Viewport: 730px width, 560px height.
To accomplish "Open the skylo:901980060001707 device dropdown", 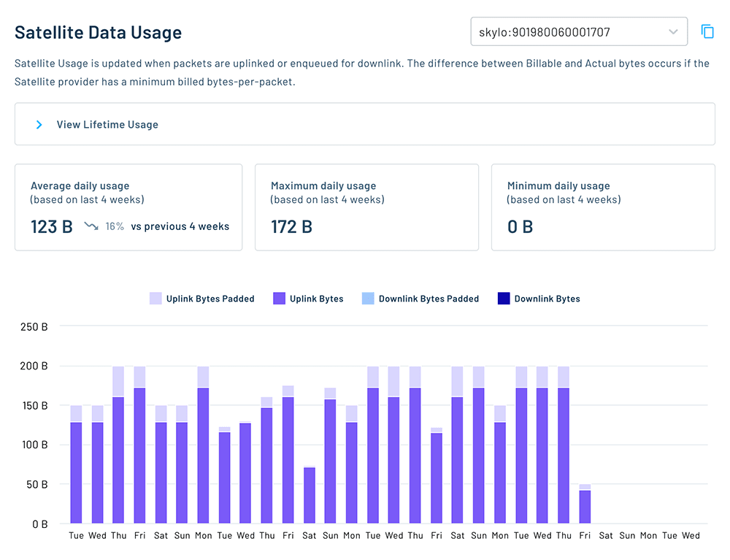I will coord(580,31).
